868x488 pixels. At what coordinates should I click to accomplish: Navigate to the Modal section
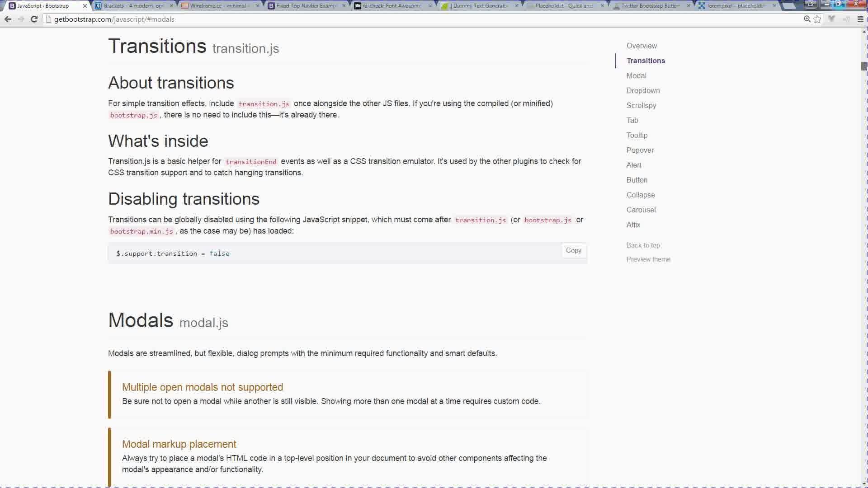tap(636, 75)
